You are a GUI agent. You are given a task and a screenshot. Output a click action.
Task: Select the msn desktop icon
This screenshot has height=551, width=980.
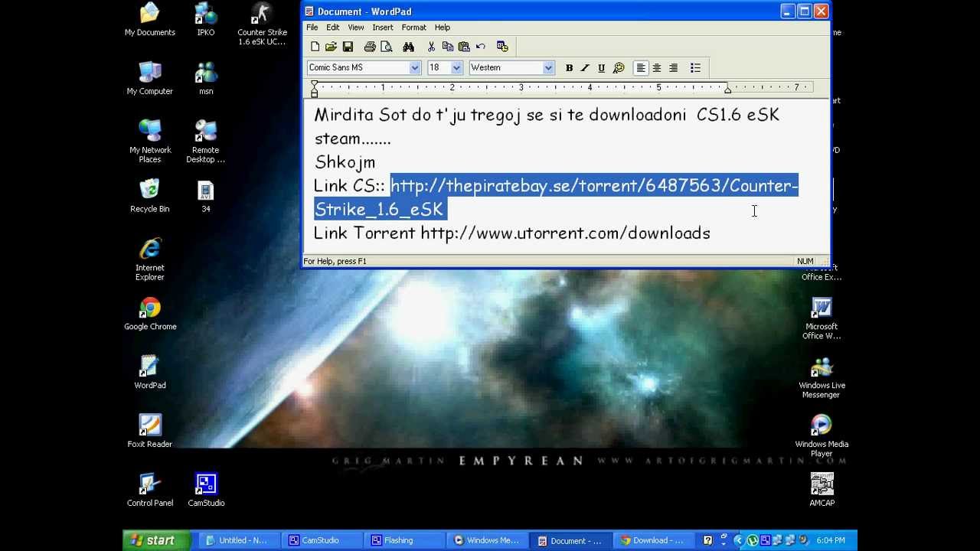(206, 79)
